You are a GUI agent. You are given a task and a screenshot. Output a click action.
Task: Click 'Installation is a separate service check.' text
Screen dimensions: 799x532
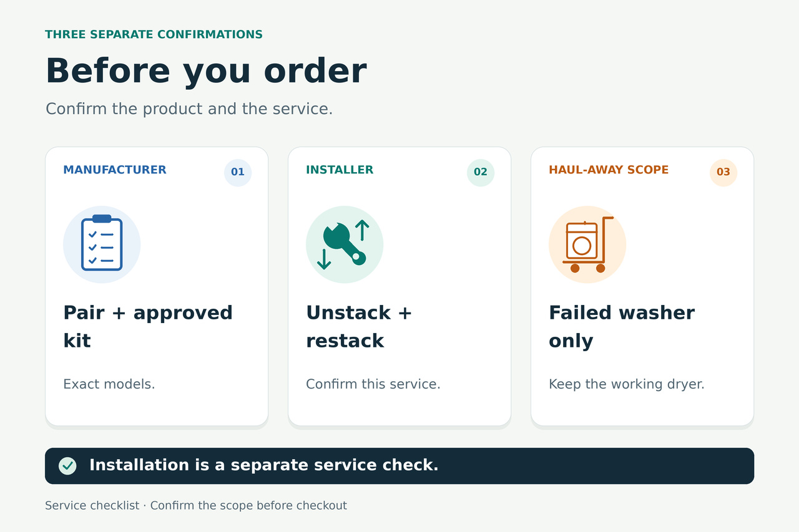click(x=264, y=465)
